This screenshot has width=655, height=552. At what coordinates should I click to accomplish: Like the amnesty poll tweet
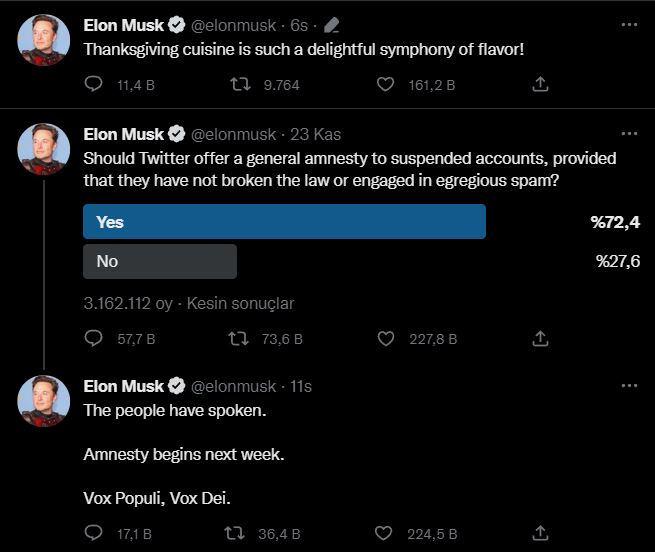(385, 339)
